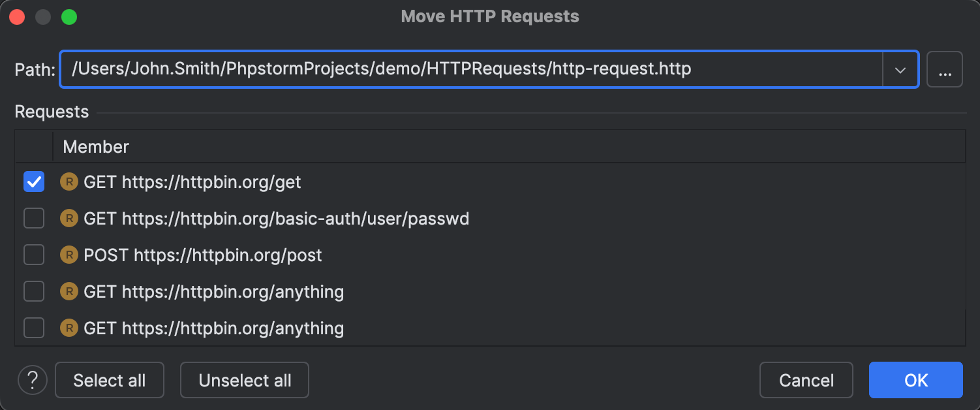The image size is (980, 410).
Task: Click the R icon next to POST https://httpbin.org/post
Action: [x=69, y=255]
